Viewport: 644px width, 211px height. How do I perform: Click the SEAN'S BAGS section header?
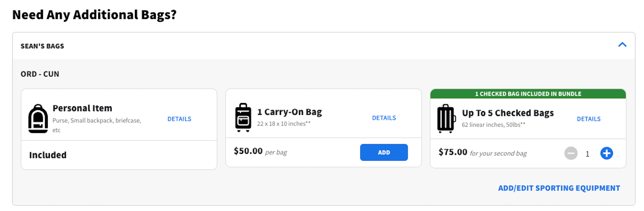click(x=42, y=46)
